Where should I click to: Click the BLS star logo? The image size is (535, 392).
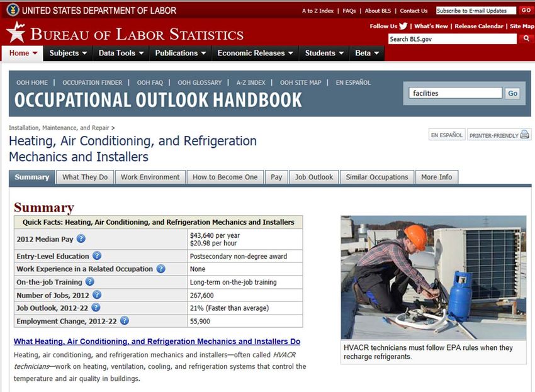[16, 32]
